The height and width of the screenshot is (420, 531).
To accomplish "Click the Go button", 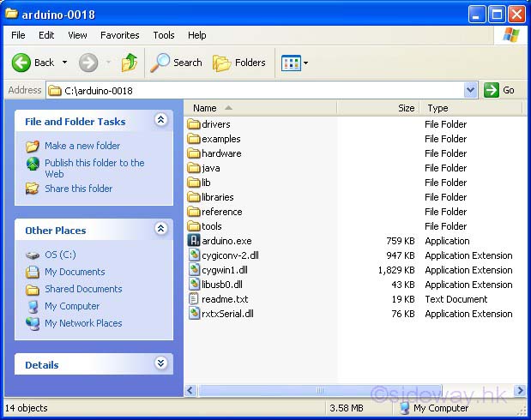I will pos(499,90).
